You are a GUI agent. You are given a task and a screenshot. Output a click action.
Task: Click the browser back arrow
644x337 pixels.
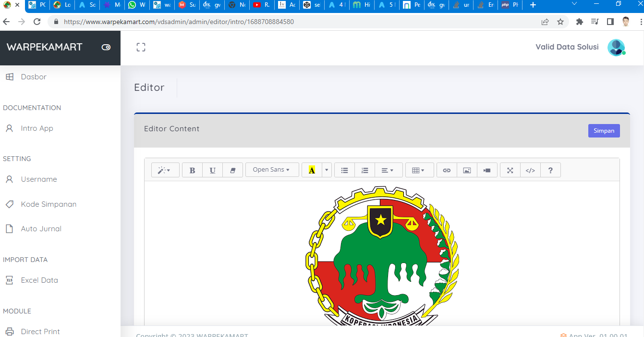[x=6, y=22]
